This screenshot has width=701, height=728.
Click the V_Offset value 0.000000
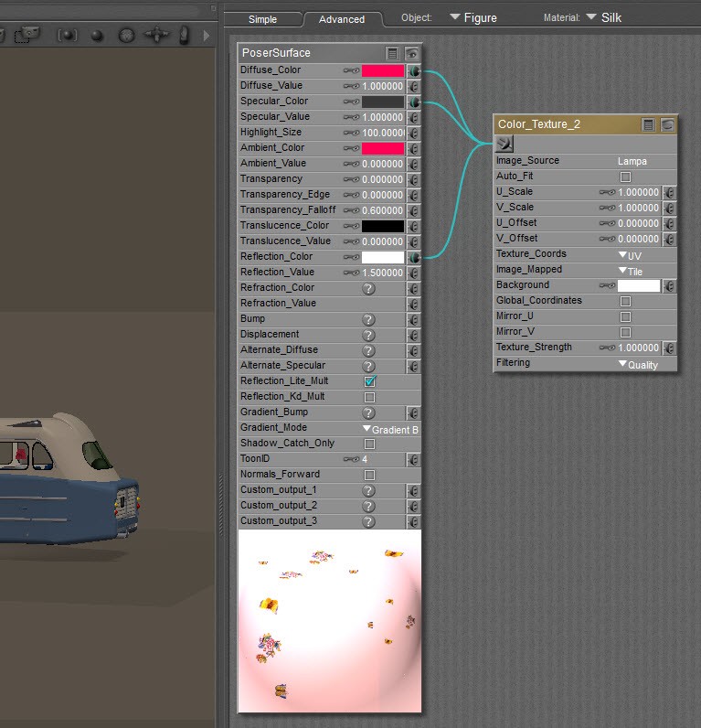pyautogui.click(x=638, y=240)
